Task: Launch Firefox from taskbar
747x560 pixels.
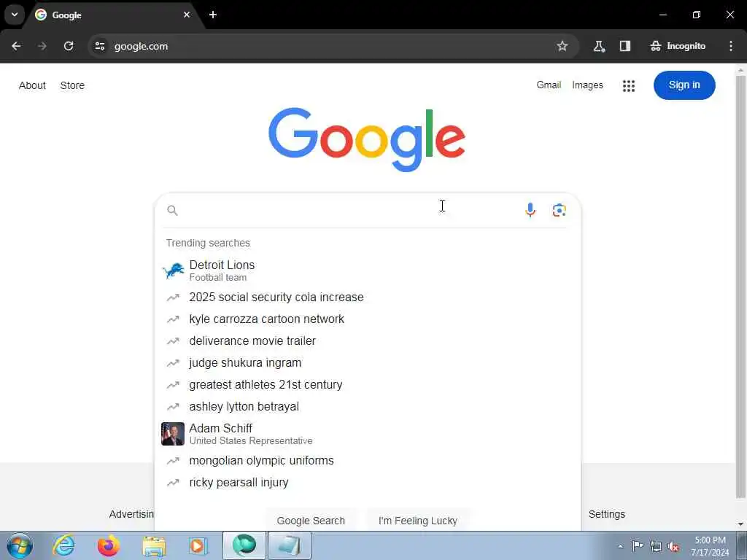Action: coord(109,545)
